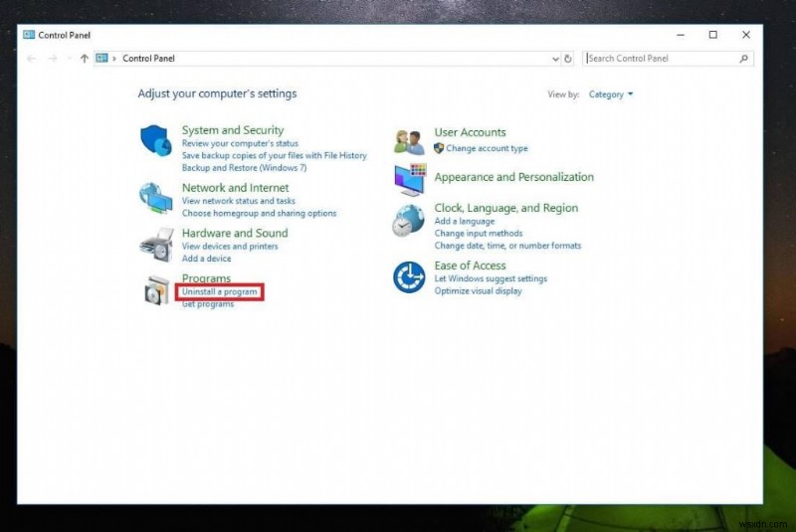Click Let Windows suggest settings
The width and height of the screenshot is (796, 532).
tap(491, 278)
